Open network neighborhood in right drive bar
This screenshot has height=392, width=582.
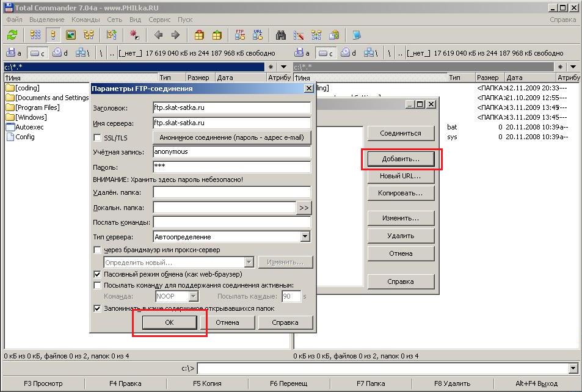371,53
